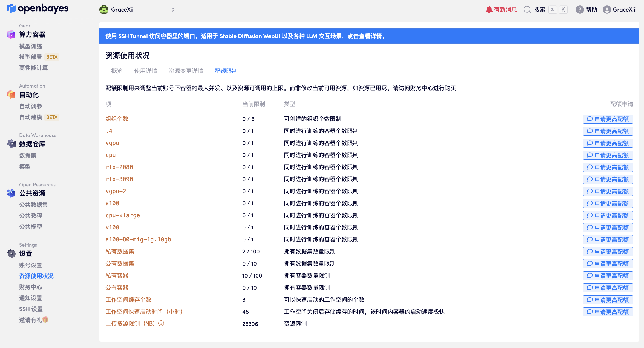Click the 帮助 question mark icon
Screen dimensions: 644x348
click(579, 10)
